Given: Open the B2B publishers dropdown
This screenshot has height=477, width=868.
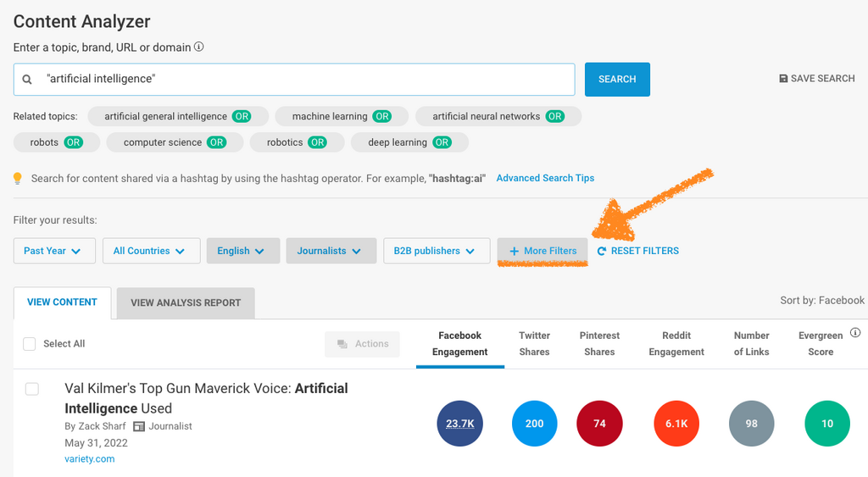Looking at the screenshot, I should click(437, 251).
